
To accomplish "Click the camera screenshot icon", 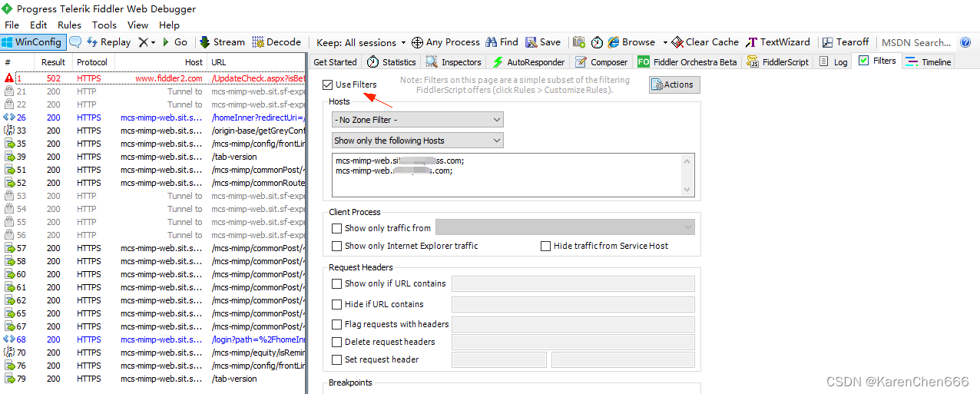I will [579, 42].
